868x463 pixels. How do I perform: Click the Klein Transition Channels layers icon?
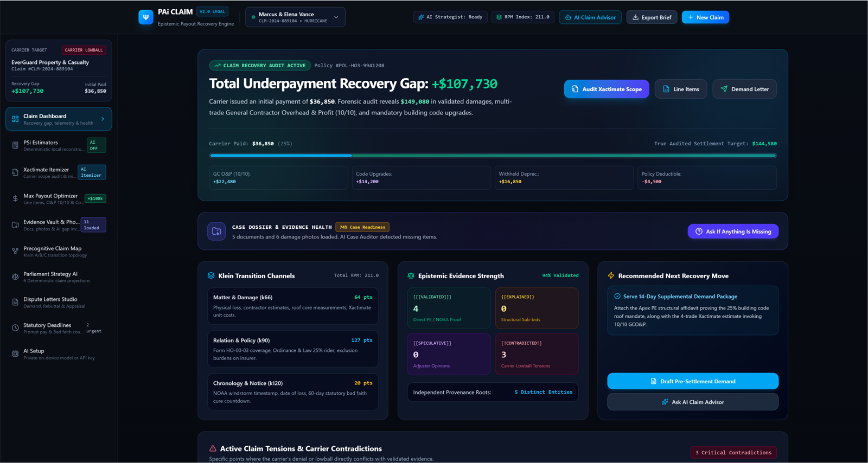[211, 275]
